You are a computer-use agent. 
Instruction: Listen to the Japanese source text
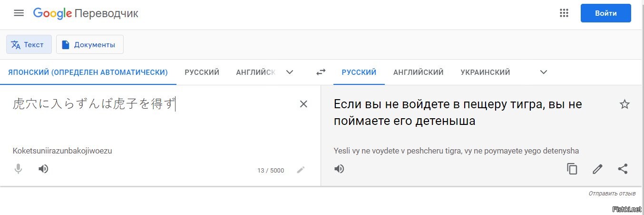pos(43,169)
